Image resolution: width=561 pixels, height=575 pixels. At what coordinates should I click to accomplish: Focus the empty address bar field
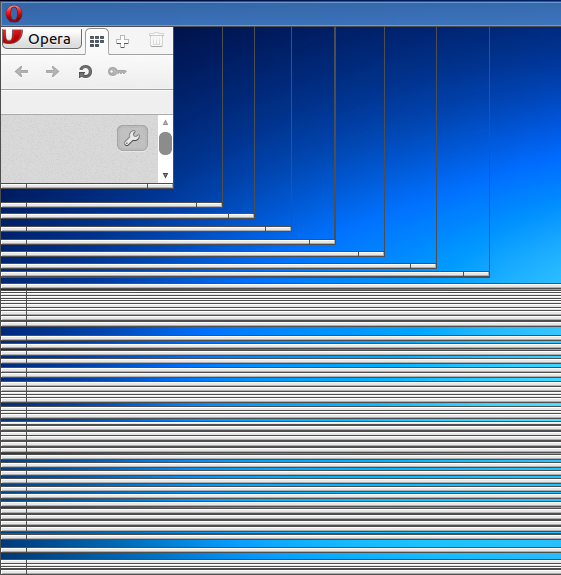pyautogui.click(x=87, y=102)
